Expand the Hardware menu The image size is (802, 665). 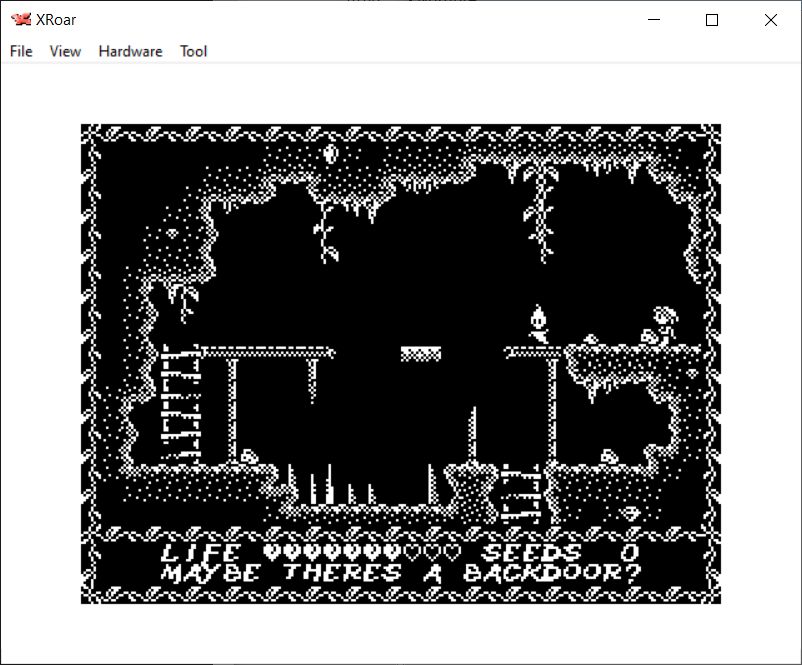(x=130, y=51)
